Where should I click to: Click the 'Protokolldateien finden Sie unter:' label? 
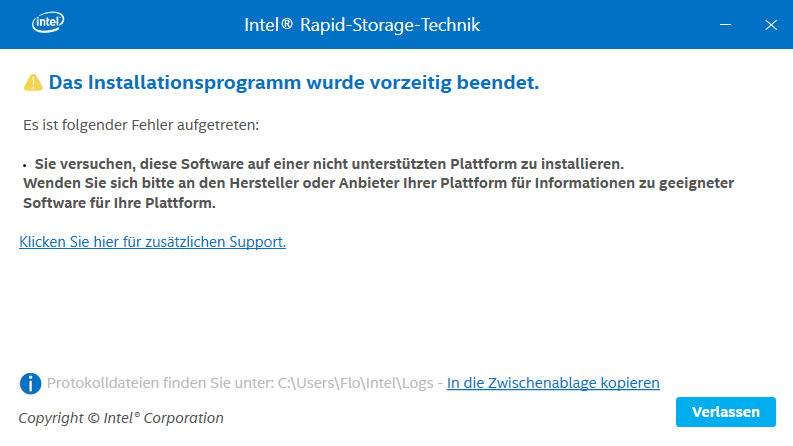(x=160, y=383)
